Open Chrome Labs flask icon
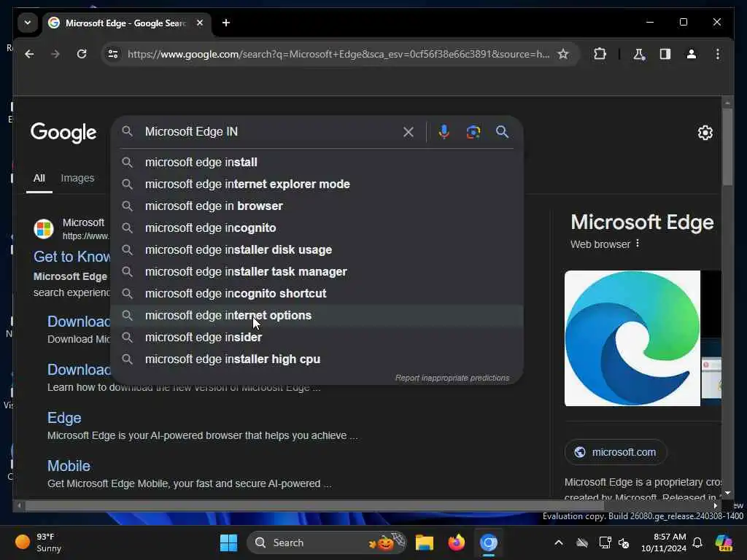 point(639,54)
